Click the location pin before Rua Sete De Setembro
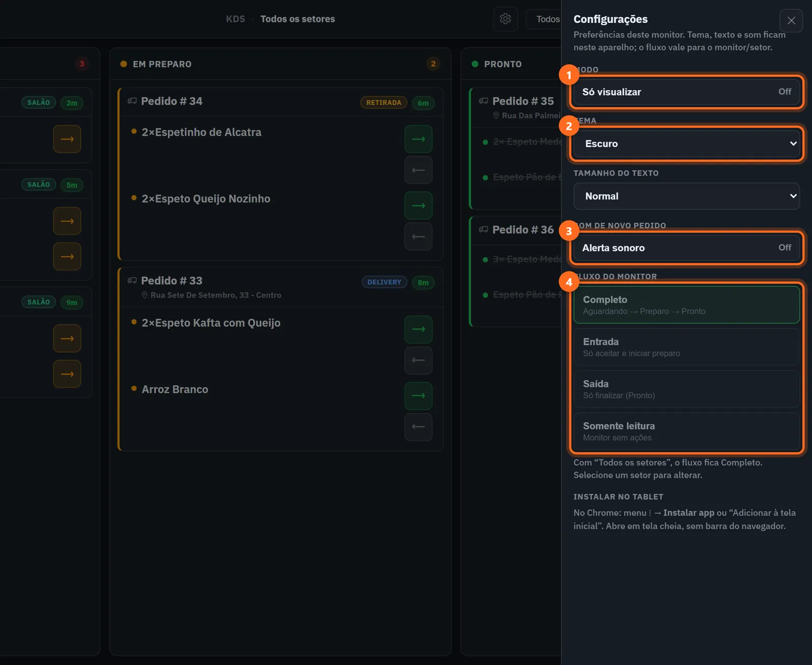This screenshot has height=665, width=812. pyautogui.click(x=145, y=295)
